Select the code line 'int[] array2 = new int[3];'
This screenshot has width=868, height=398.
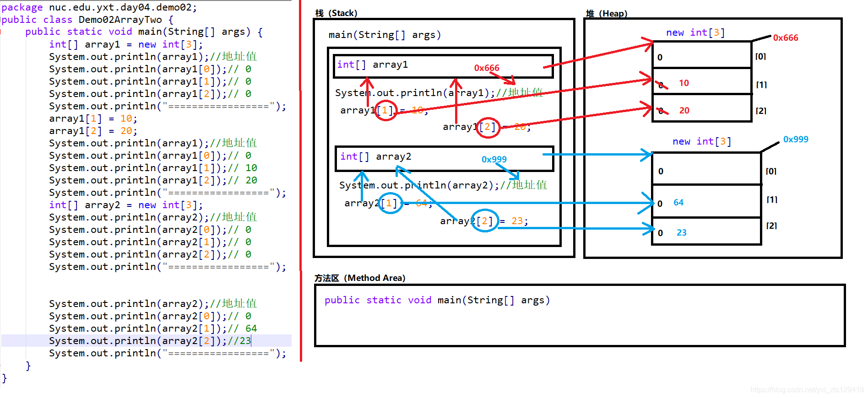click(x=126, y=205)
